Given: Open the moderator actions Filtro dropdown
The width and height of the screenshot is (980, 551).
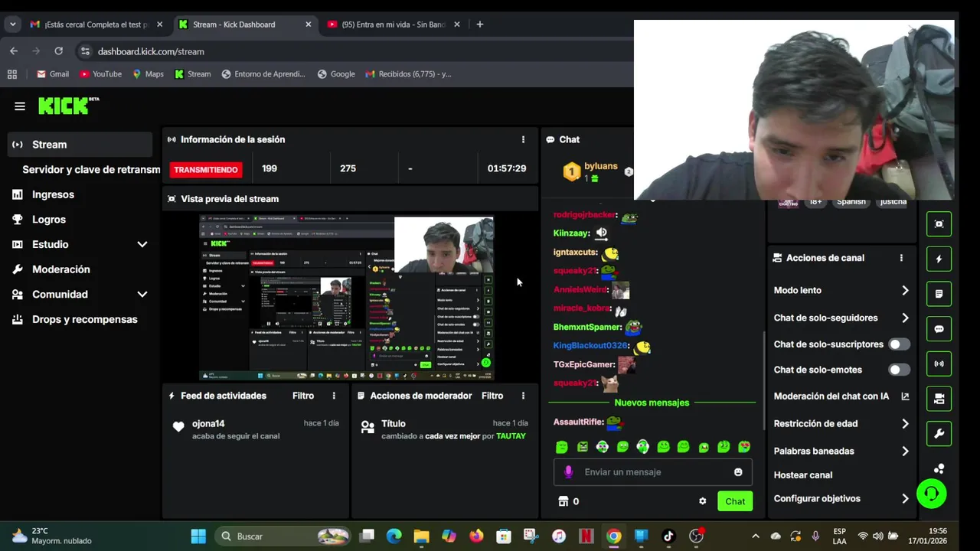Looking at the screenshot, I should [492, 396].
